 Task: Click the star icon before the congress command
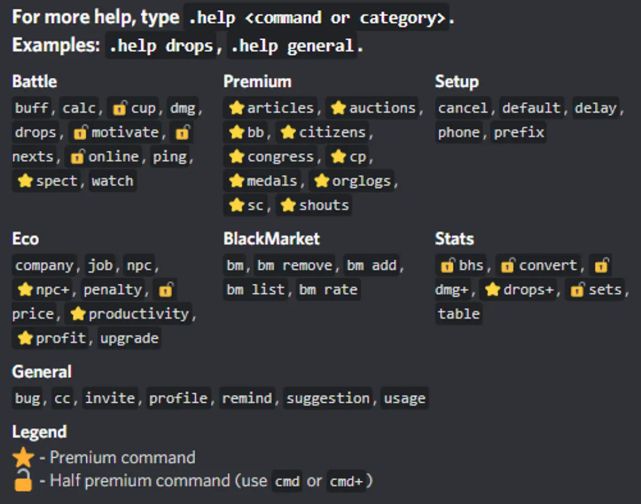[237, 157]
